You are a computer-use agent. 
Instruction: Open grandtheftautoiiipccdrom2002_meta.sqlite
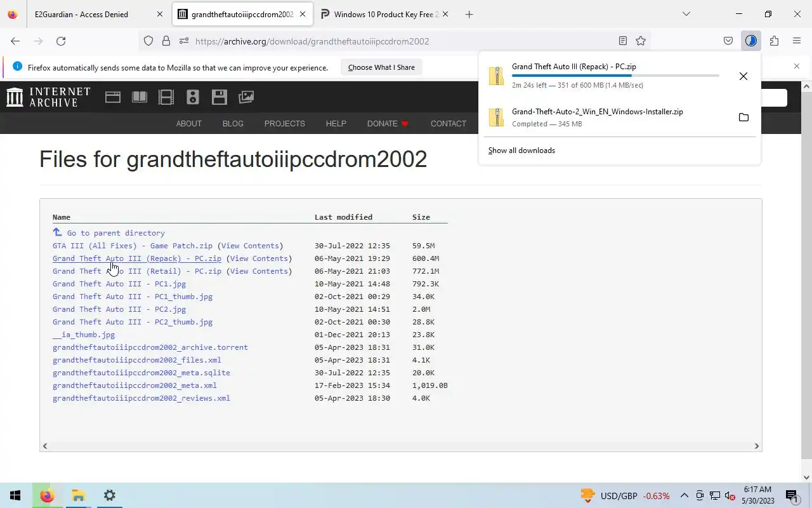pyautogui.click(x=141, y=373)
